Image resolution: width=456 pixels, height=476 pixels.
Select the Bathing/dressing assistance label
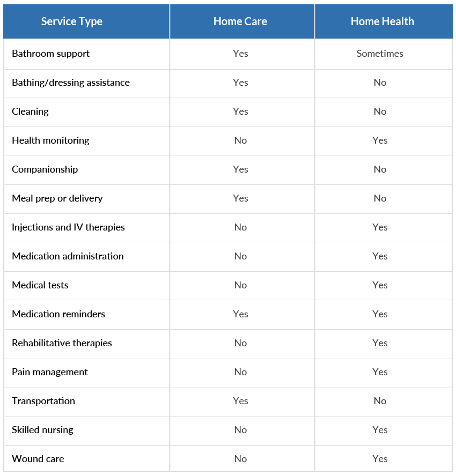(x=71, y=83)
